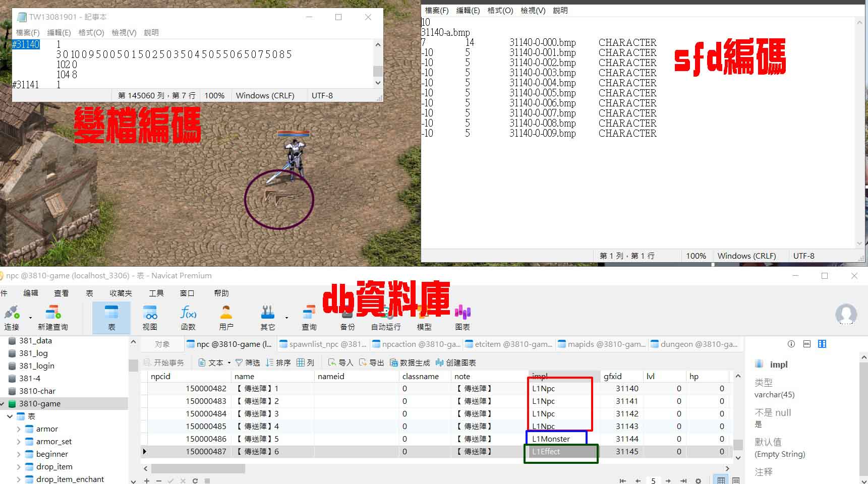Viewport: 868px width, 484px height.
Task: Switch to spawnlist_npc tab
Action: pyautogui.click(x=323, y=344)
